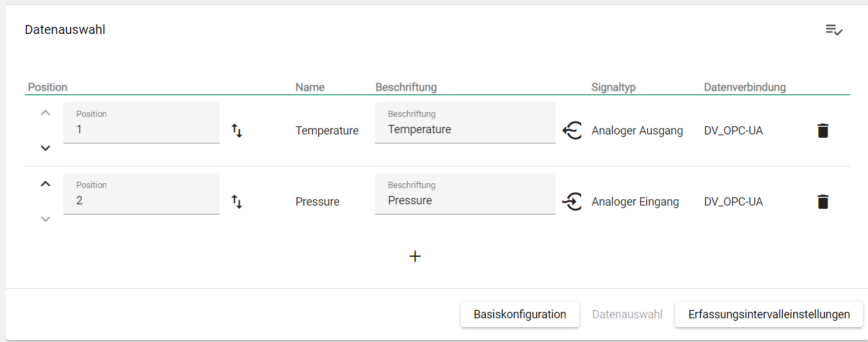Select the Datenauswahl step
Image resolution: width=868 pixels, height=342 pixels.
627,314
